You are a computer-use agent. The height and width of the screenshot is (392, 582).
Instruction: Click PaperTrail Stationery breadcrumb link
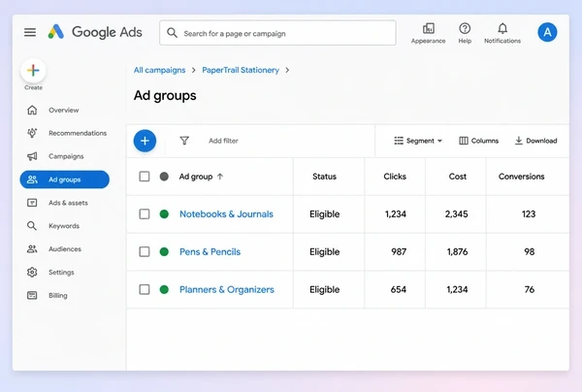click(241, 70)
